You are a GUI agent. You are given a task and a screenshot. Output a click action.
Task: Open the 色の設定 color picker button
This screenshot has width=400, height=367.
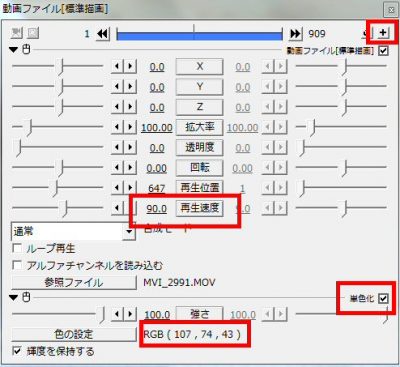pos(73,334)
